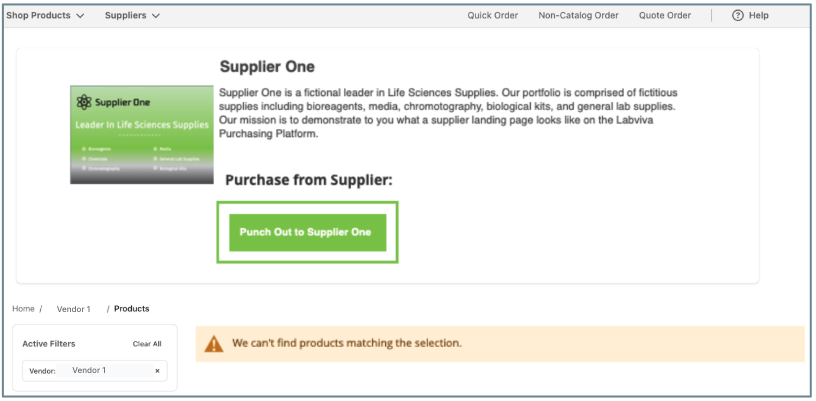Click the Supplier One banner image
Screen dimensions: 816x401
coord(142,135)
